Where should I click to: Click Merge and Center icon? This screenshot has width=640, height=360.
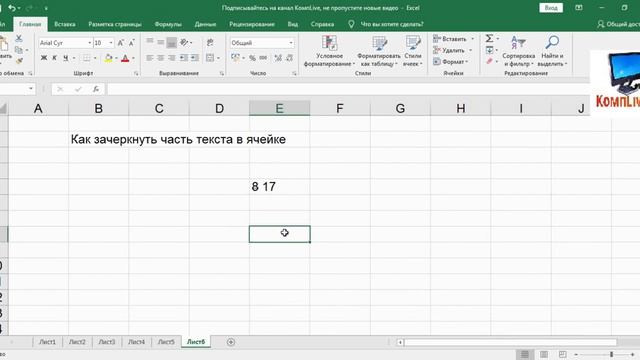pos(210,58)
